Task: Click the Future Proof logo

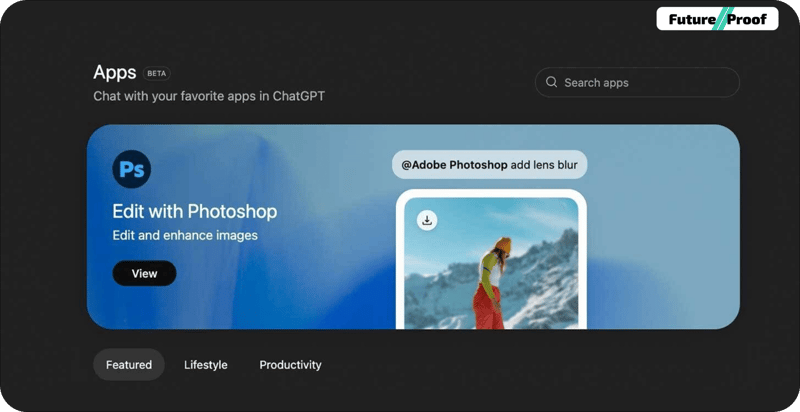Action: [x=717, y=19]
